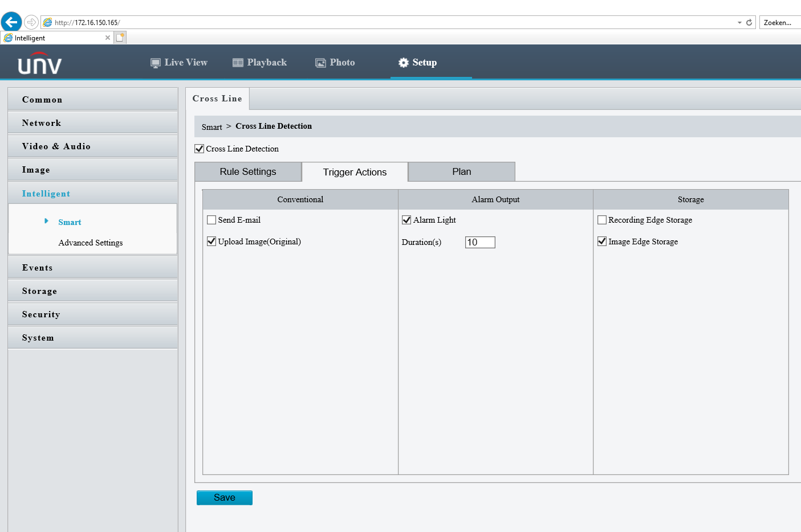
Task: Switch to the Plan tab
Action: 462,171
